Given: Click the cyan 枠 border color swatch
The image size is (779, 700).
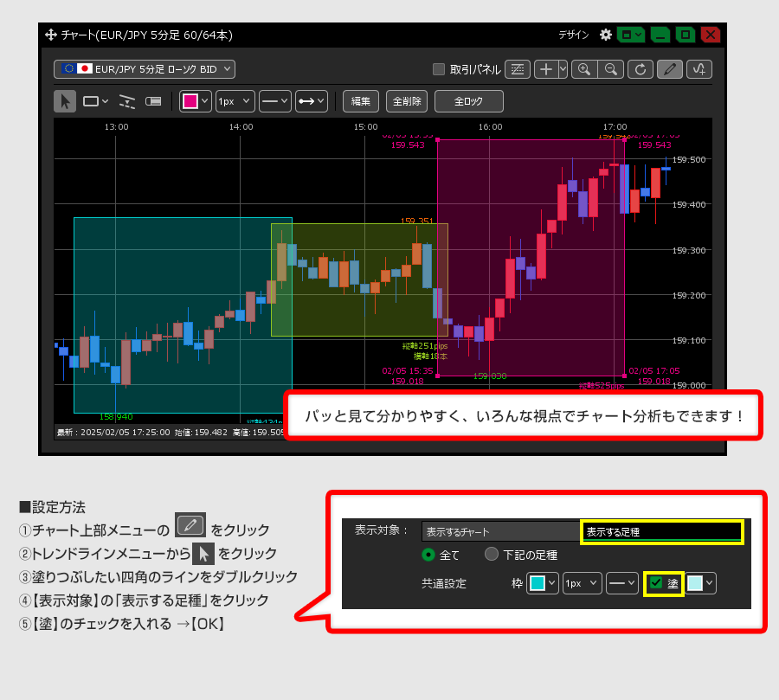Looking at the screenshot, I should pos(537,583).
